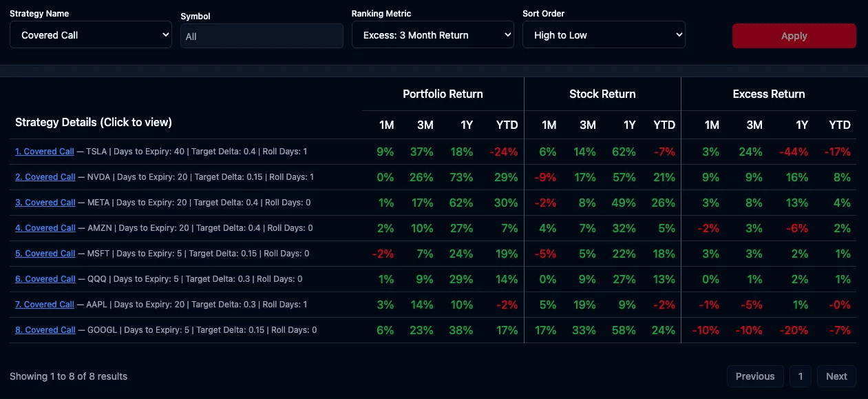The height and width of the screenshot is (399, 868).
Task: Select page 1 in pagination
Action: pos(801,376)
